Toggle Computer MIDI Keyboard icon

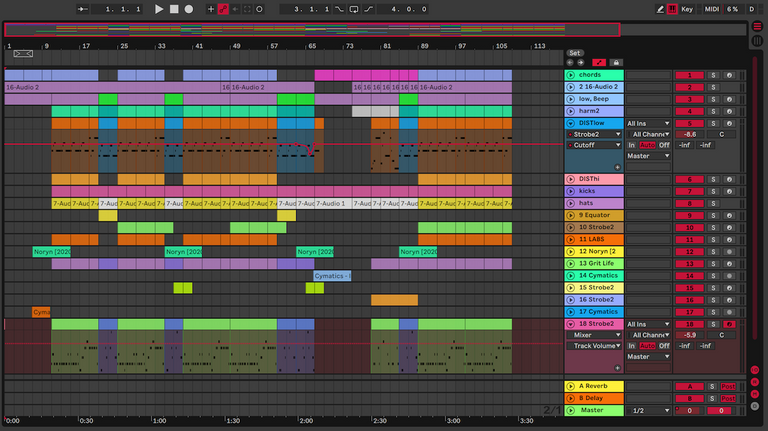672,9
